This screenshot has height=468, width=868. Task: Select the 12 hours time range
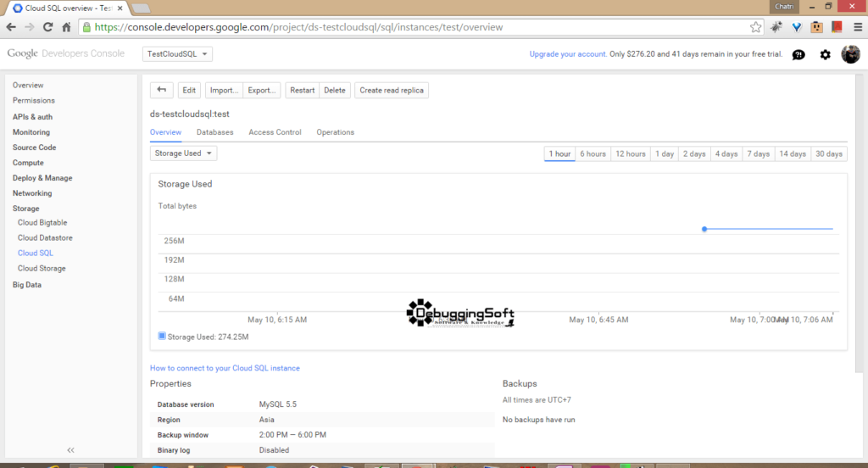631,154
